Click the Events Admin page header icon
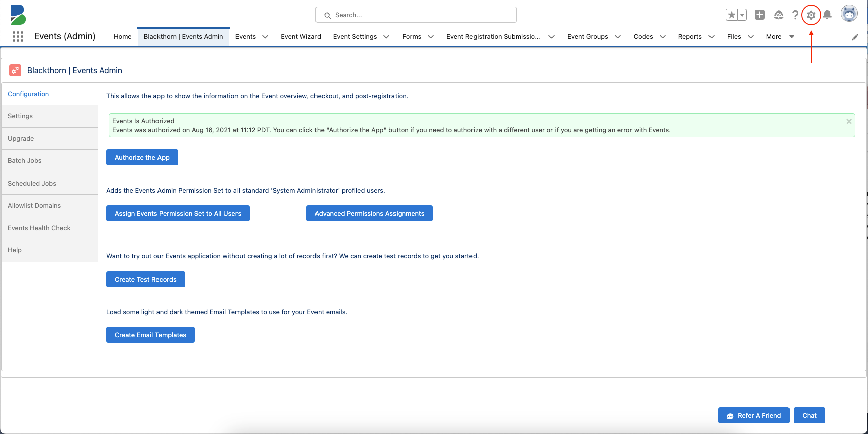Screen dimensions: 868x434 [x=15, y=70]
